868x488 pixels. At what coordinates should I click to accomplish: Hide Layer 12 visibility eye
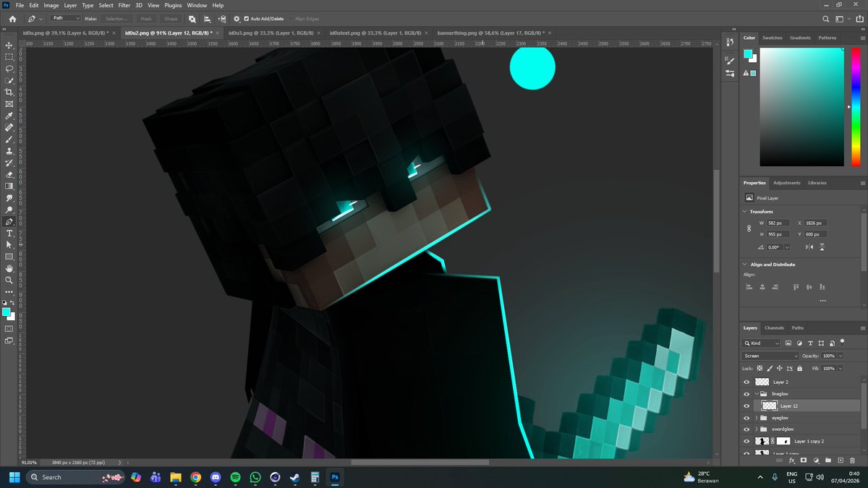(x=747, y=406)
